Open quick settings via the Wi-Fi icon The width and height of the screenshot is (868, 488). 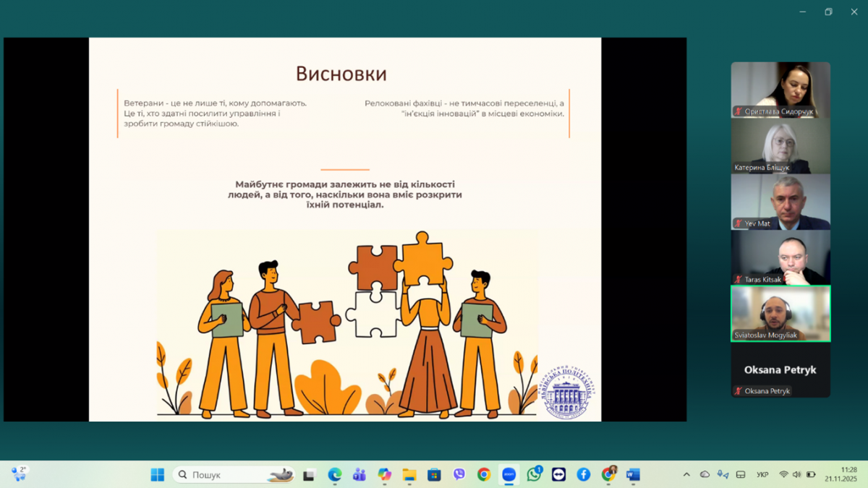coord(783,475)
